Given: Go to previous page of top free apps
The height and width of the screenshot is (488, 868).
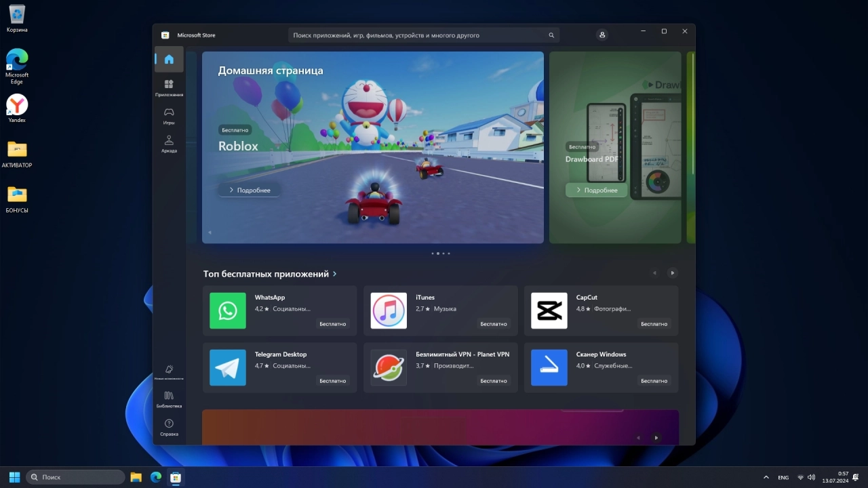Looking at the screenshot, I should click(654, 273).
